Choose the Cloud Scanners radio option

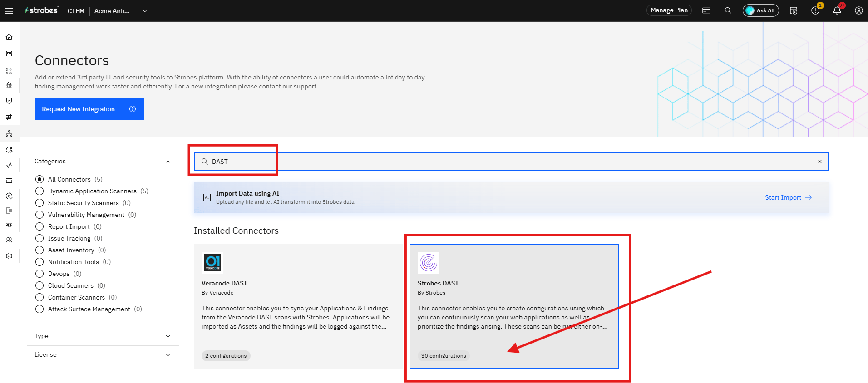pyautogui.click(x=39, y=285)
